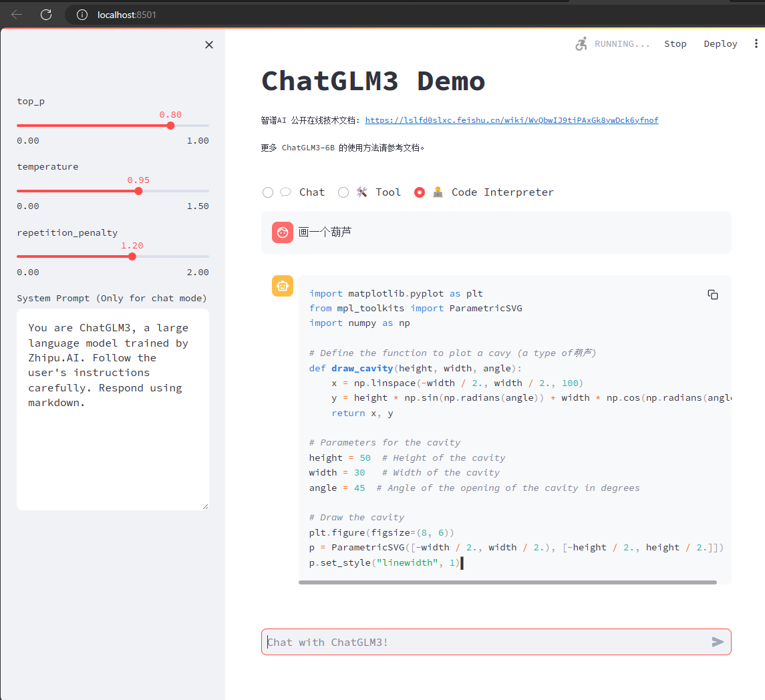765x700 pixels.
Task: Click the temperature slider handle
Action: point(138,191)
